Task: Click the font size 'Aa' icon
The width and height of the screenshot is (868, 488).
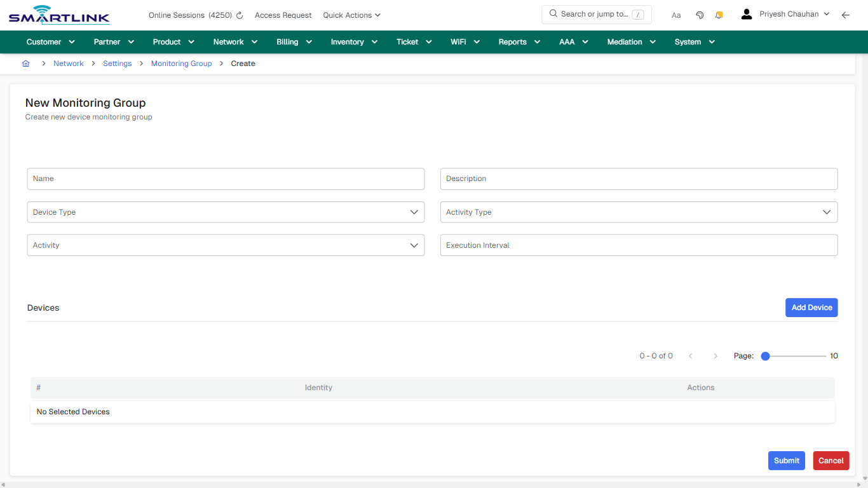Action: coord(676,15)
